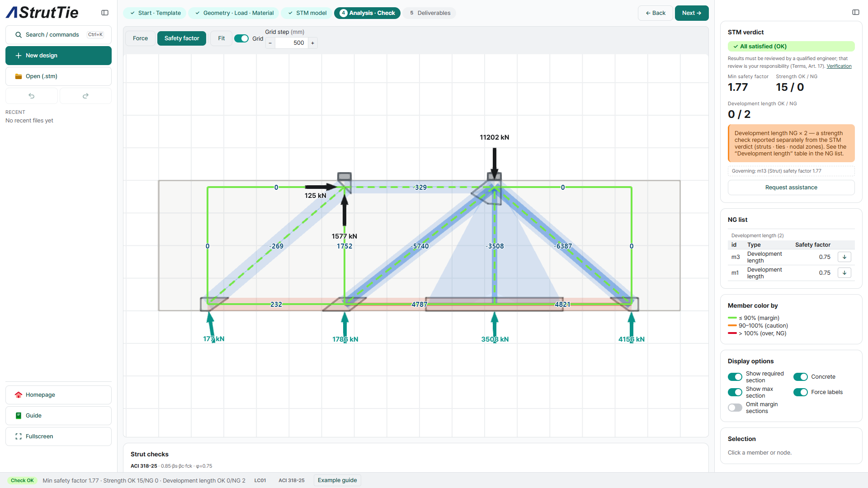Viewport: 868px width, 488px height.
Task: Toggle Force labels display
Action: tap(801, 392)
